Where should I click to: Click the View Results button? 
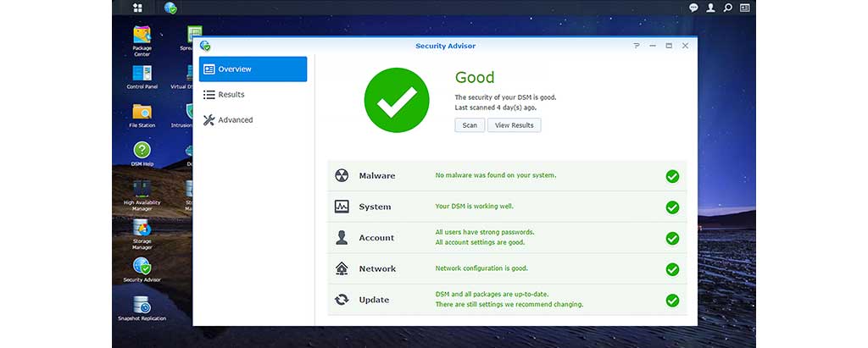click(515, 125)
